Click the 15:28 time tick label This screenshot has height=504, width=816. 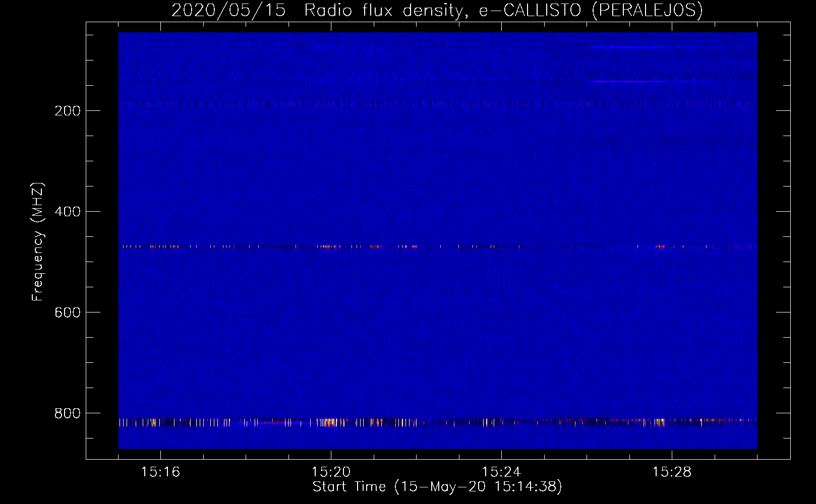click(x=672, y=472)
